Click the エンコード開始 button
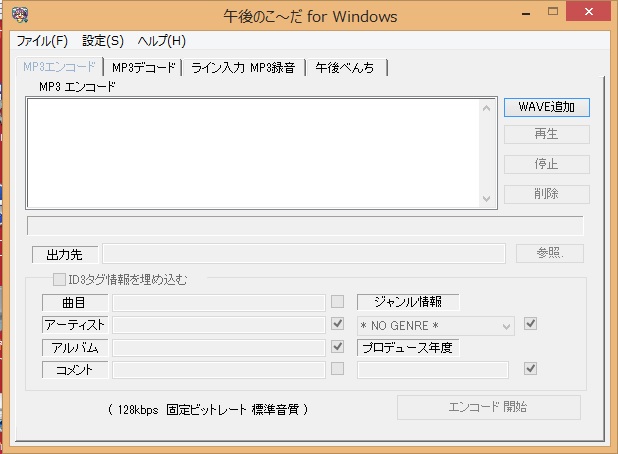The width and height of the screenshot is (618, 454). coord(488,408)
